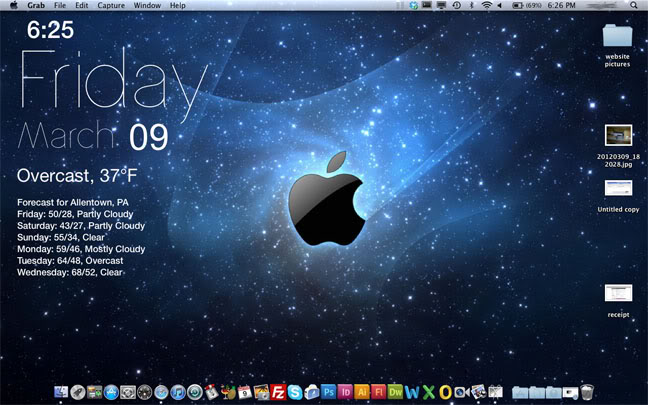The image size is (648, 405).
Task: Open Microsoft Word W icon
Action: tap(412, 391)
